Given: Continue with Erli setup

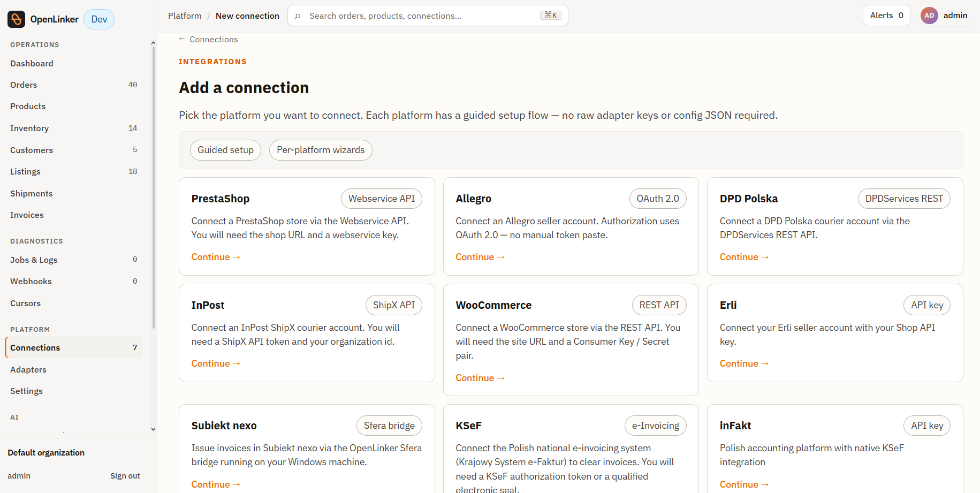Looking at the screenshot, I should pyautogui.click(x=745, y=363).
